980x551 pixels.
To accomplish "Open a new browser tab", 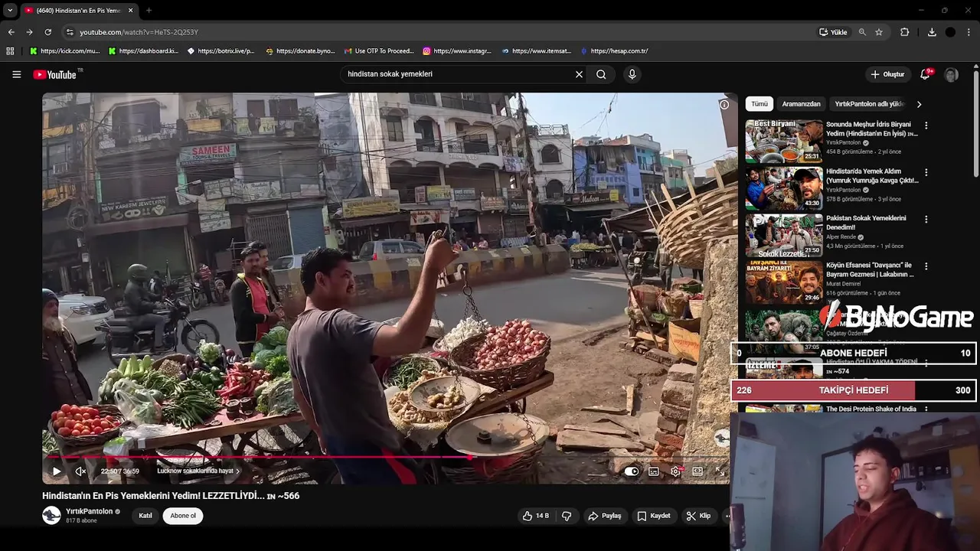I will point(149,11).
